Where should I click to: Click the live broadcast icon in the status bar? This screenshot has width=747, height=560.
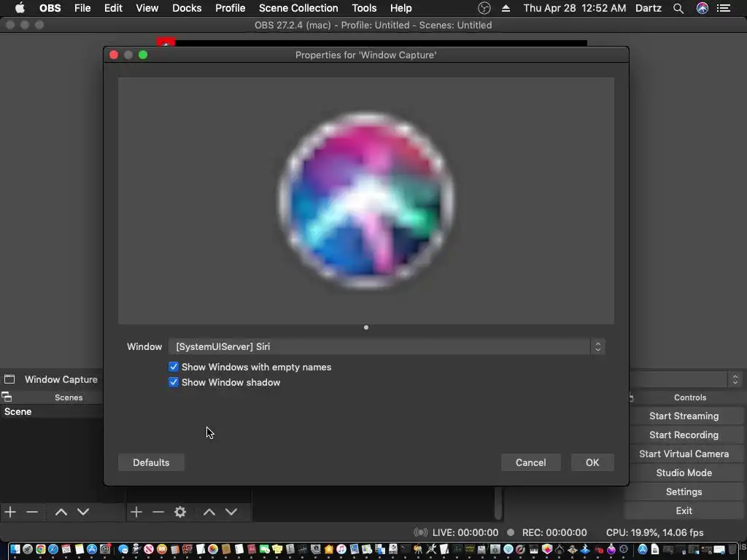pyautogui.click(x=421, y=532)
